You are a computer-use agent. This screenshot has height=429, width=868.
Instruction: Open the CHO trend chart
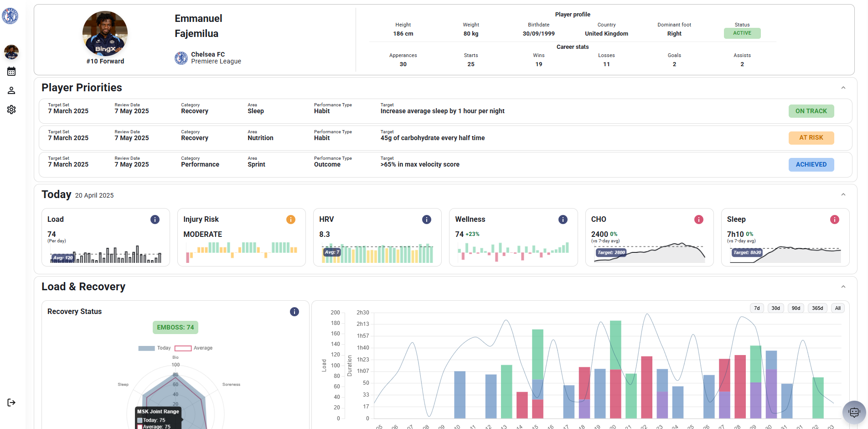pos(649,252)
